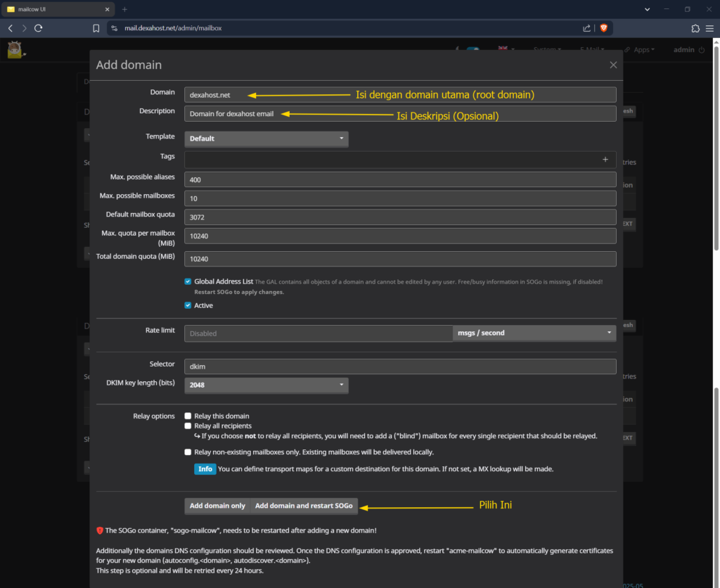Open Brave Shields icon
The height and width of the screenshot is (588, 720).
[604, 28]
